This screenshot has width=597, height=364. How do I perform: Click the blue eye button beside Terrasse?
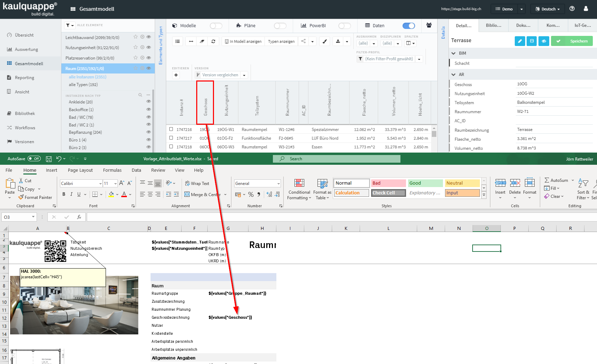click(x=544, y=41)
